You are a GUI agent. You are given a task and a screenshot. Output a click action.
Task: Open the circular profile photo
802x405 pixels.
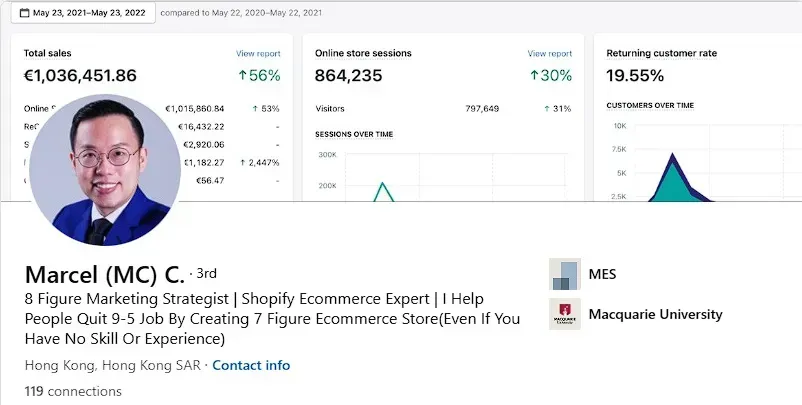[x=105, y=170]
